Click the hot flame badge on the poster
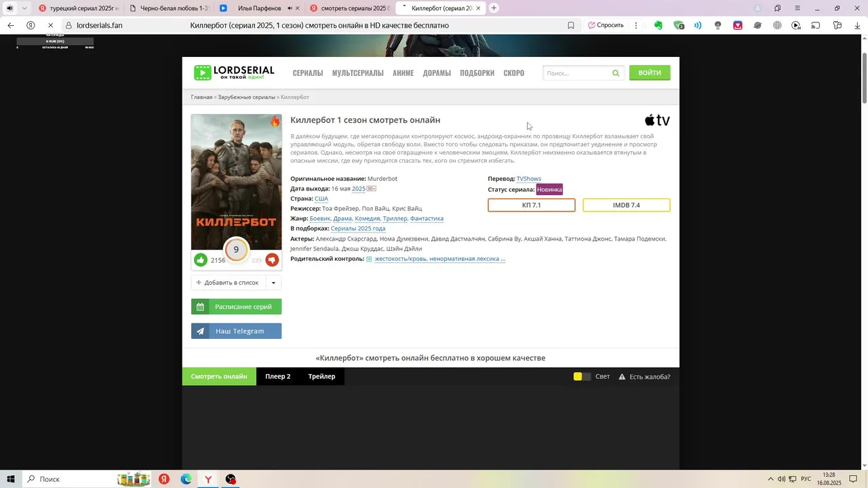This screenshot has width=868, height=488. pyautogui.click(x=275, y=121)
